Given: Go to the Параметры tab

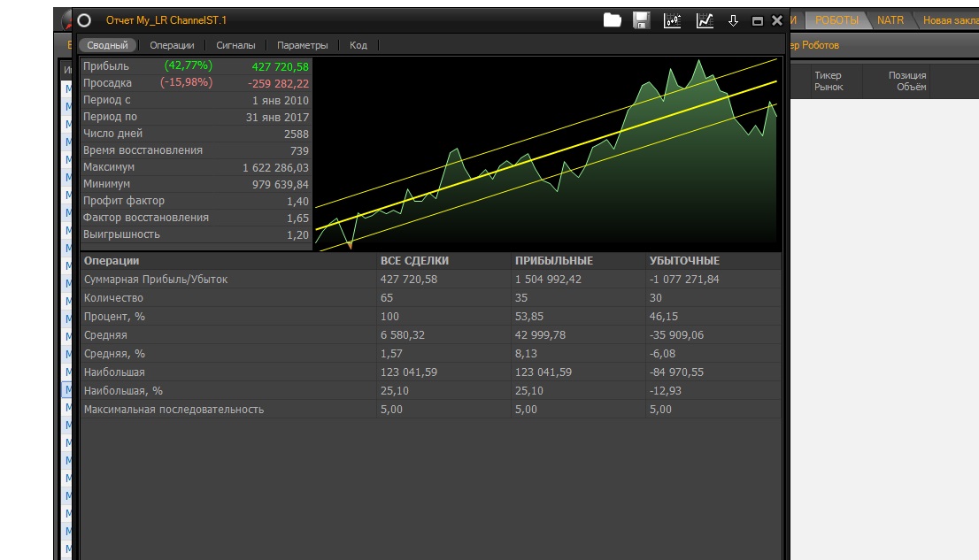Looking at the screenshot, I should click(302, 45).
